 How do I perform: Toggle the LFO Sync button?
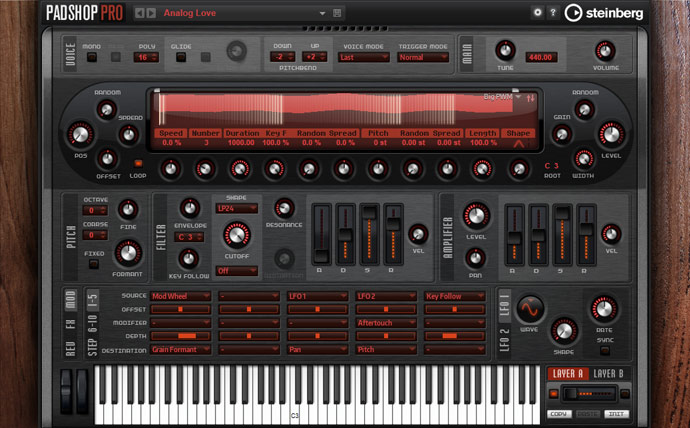tap(605, 350)
